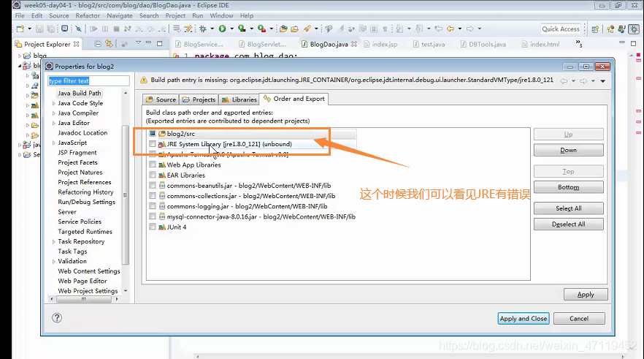
Task: Click the Cancel button
Action: tap(579, 318)
